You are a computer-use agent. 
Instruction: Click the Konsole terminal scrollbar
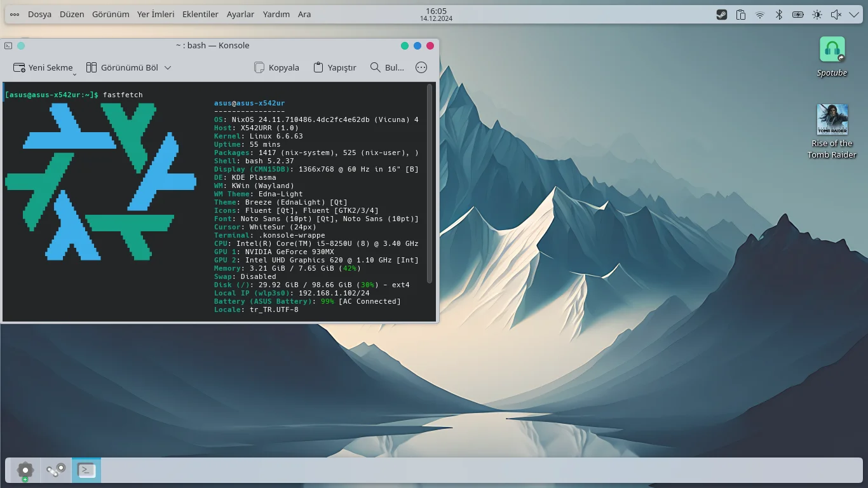click(x=430, y=184)
